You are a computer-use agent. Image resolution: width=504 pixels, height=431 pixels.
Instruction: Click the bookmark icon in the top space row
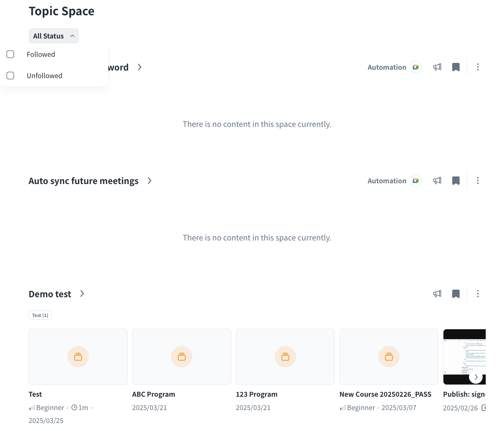[456, 67]
